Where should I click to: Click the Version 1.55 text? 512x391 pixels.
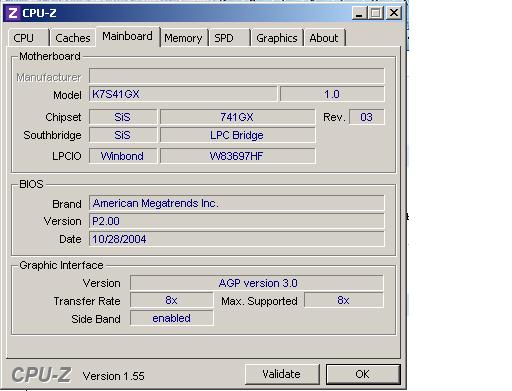coord(114,376)
